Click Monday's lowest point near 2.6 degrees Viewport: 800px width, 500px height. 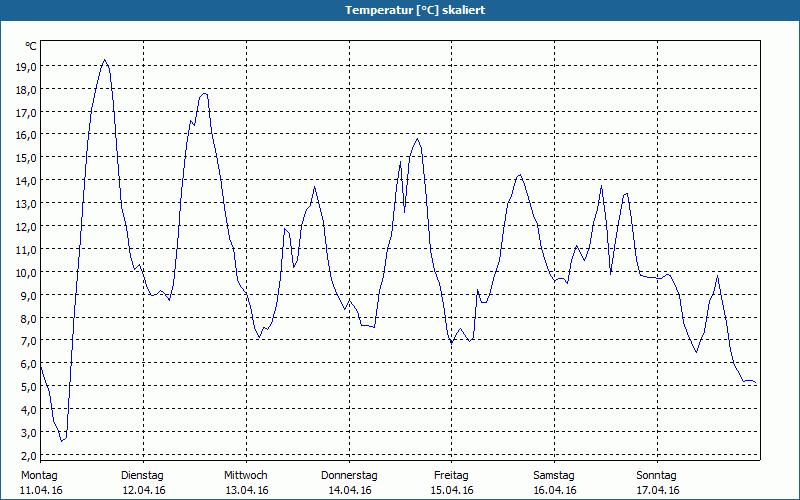tap(62, 441)
